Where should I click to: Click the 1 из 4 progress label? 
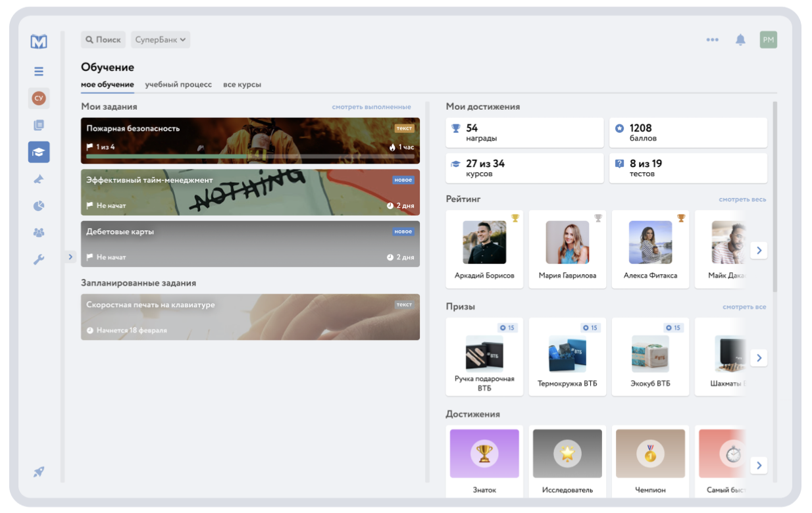[105, 147]
